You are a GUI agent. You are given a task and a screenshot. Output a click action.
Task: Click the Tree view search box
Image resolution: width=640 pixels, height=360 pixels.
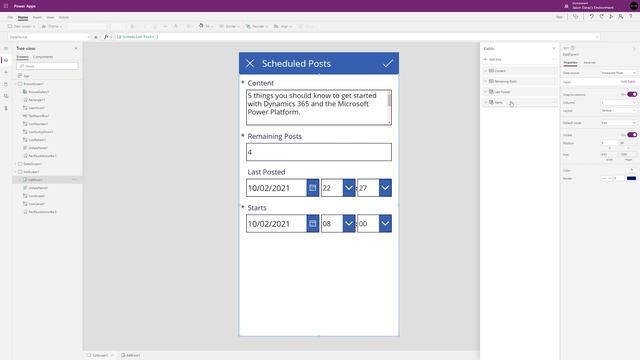(47, 66)
